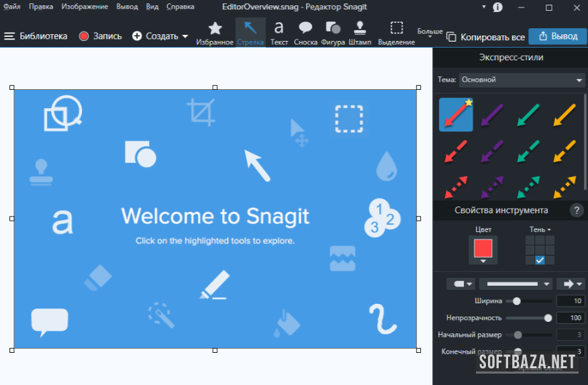The image size is (588, 385).
Task: Open the Больше tools dropdown
Action: tap(430, 32)
